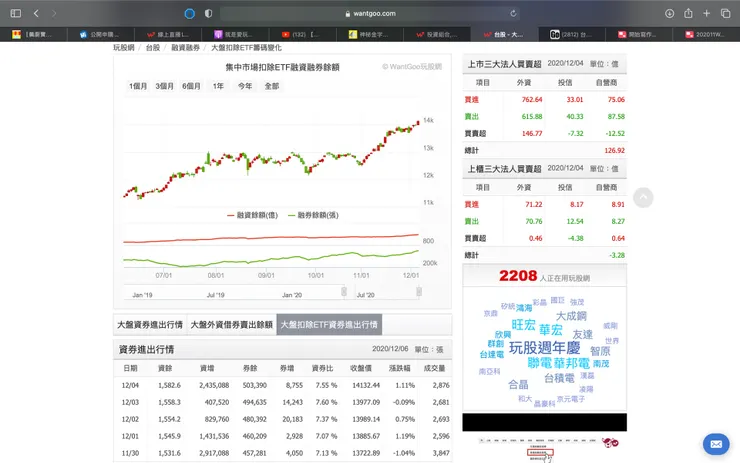740x463 pixels.
Task: Click 旺宏 in the word cloud
Action: tap(523, 325)
